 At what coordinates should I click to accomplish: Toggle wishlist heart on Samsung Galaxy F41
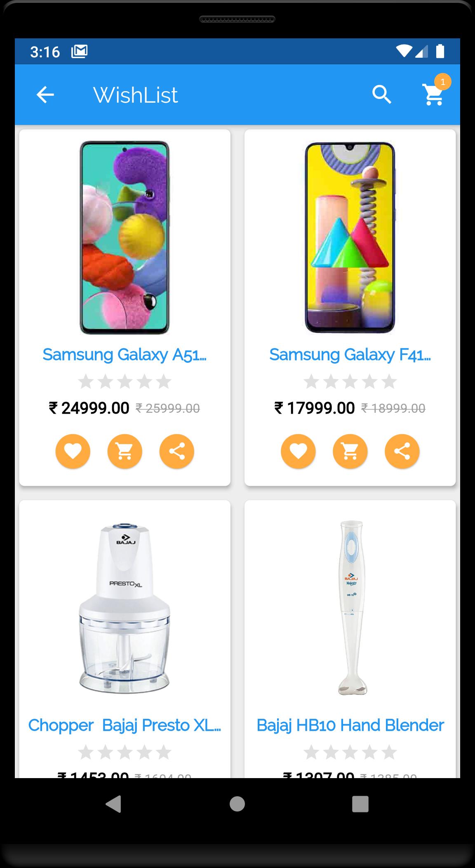tap(298, 451)
